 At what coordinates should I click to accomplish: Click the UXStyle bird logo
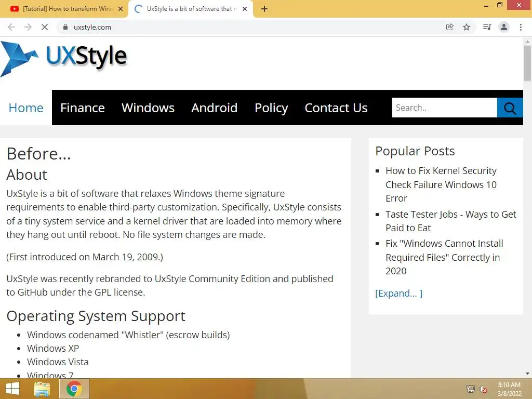tap(19, 58)
